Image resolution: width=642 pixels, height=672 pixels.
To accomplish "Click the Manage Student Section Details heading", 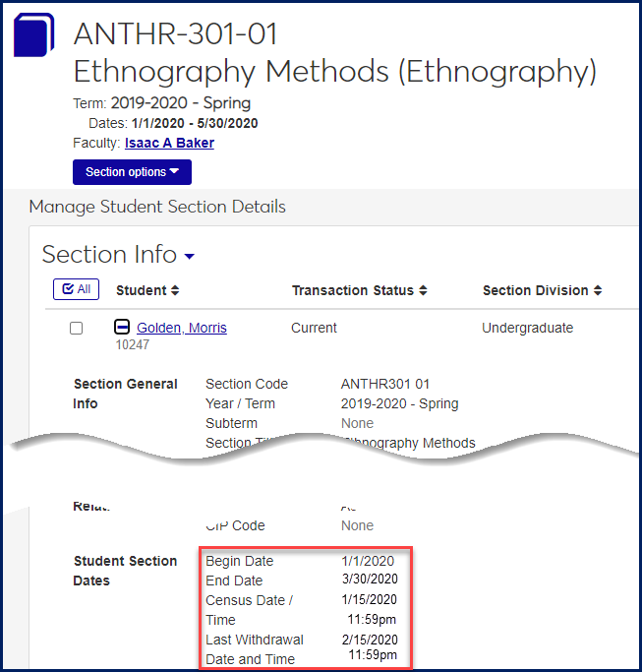I will 157,207.
